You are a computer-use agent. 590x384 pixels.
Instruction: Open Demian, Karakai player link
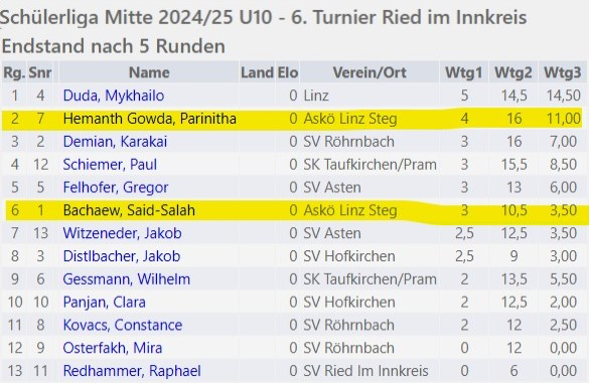pos(115,142)
